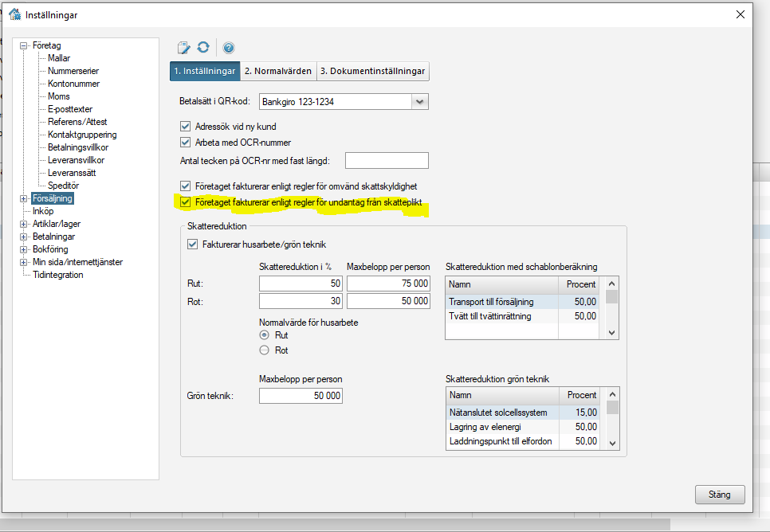
Task: Open help via the question mark icon
Action: [x=228, y=48]
